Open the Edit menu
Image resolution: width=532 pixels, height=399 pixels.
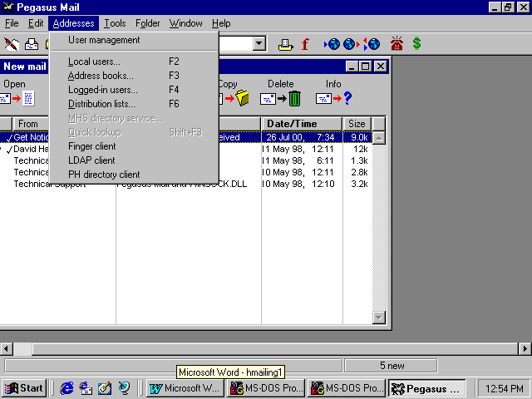pos(35,23)
